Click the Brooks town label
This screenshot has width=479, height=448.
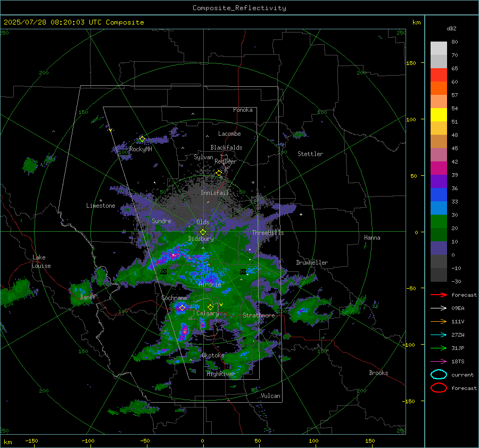click(x=378, y=373)
